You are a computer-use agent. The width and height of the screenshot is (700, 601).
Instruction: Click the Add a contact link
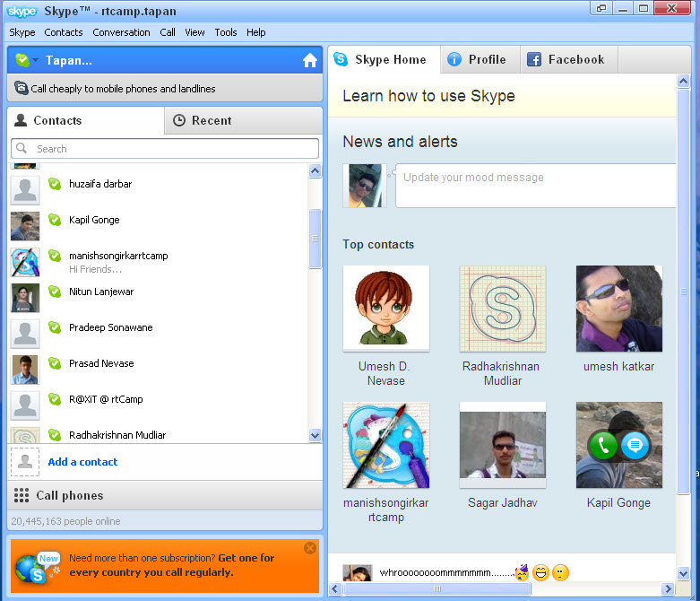82,462
